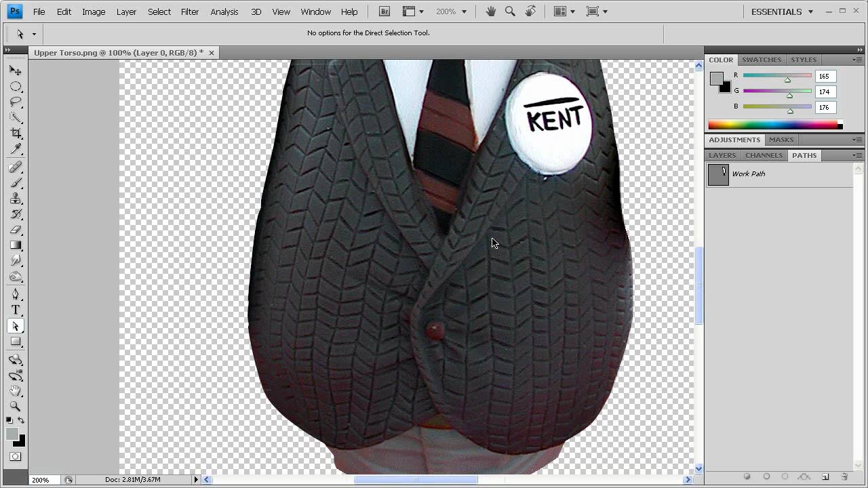The image size is (868, 488).
Task: Switch to the Channels tab
Action: (764, 155)
